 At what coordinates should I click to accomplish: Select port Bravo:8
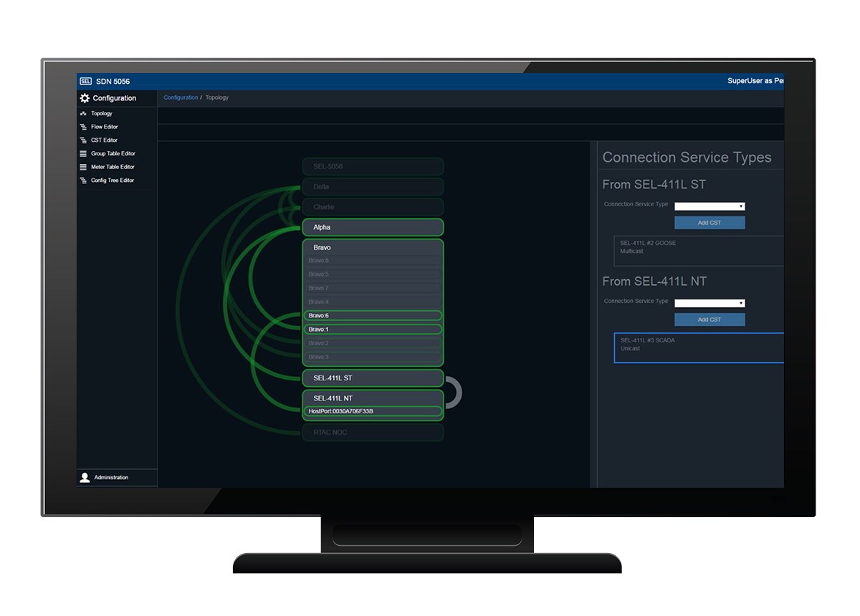373,261
